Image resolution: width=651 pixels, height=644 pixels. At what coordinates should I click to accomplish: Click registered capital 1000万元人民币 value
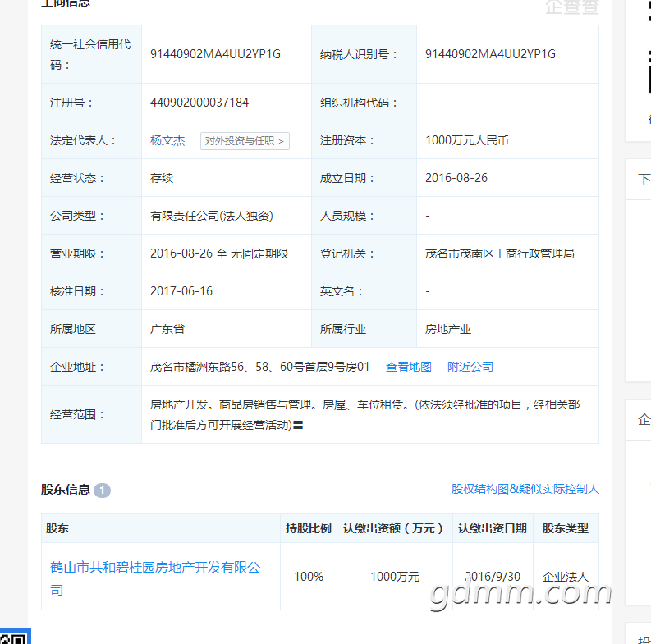466,140
